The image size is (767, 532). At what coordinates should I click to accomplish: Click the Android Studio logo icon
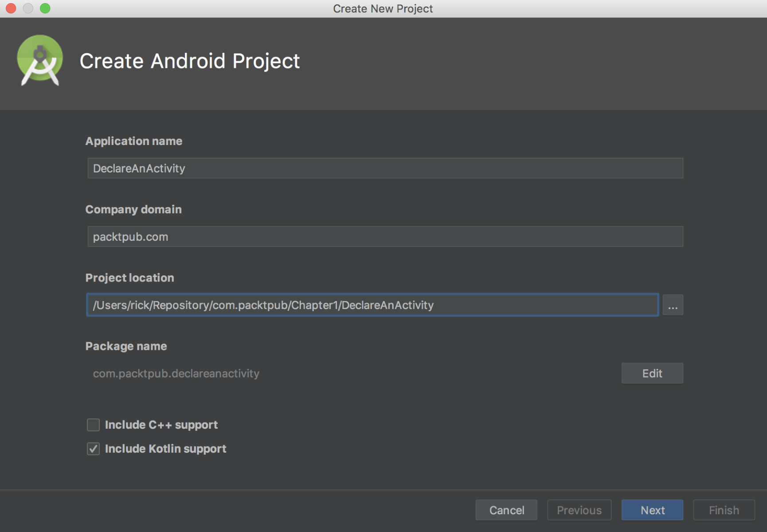(40, 61)
